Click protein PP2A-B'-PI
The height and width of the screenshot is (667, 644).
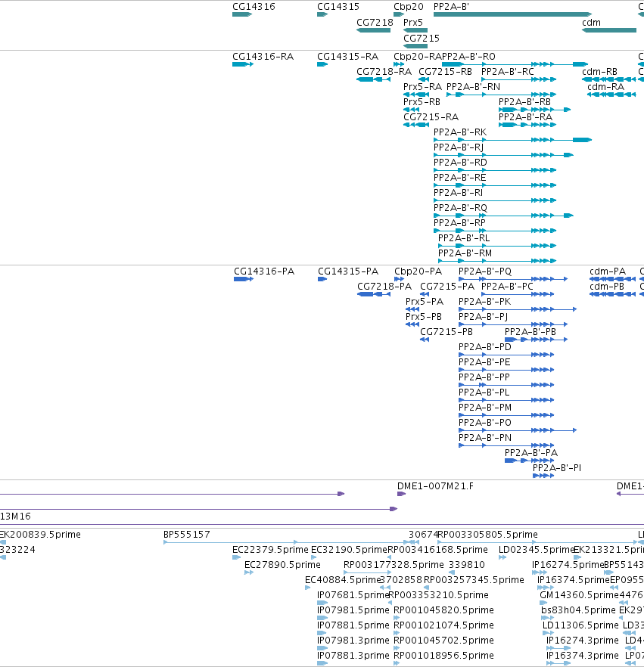tap(543, 476)
